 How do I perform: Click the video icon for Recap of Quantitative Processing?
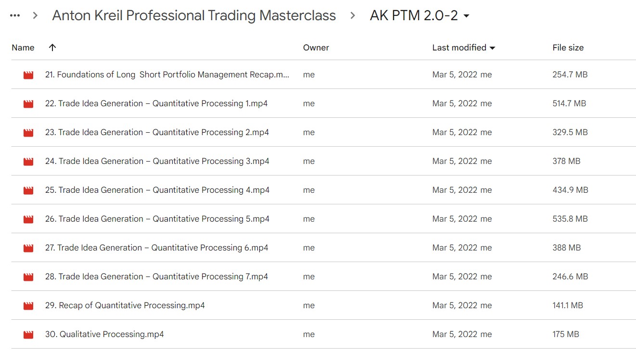28,305
